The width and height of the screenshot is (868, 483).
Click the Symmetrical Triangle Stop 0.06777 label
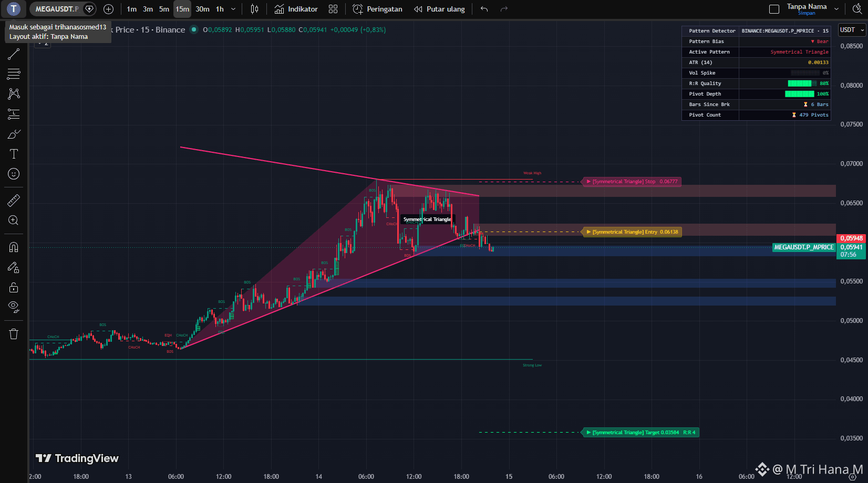click(632, 182)
